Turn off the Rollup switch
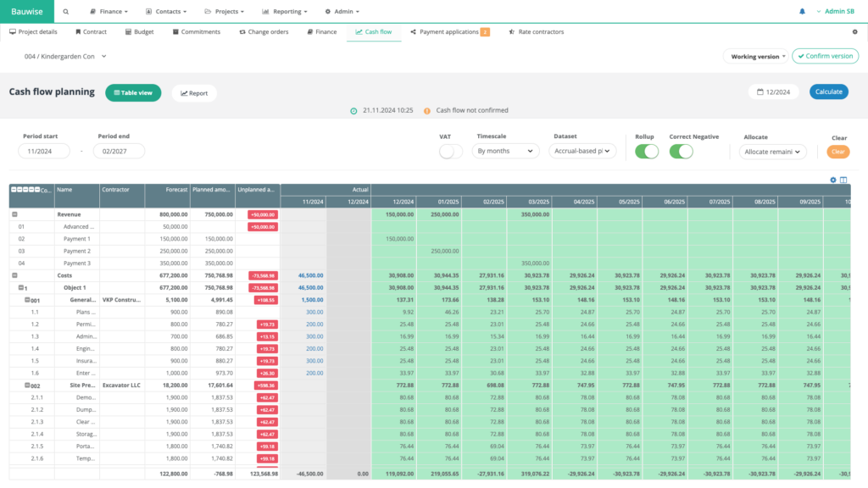 click(647, 151)
